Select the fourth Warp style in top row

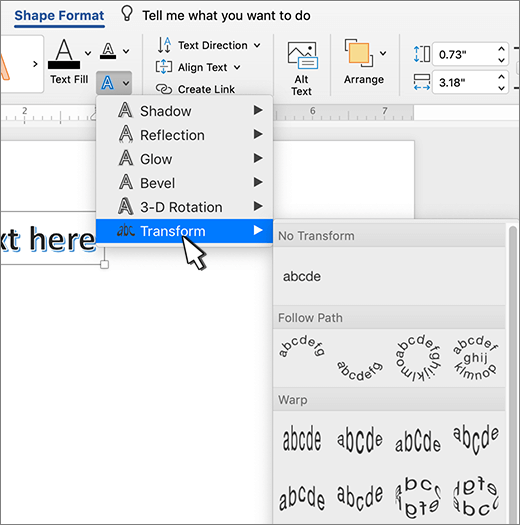tap(476, 439)
